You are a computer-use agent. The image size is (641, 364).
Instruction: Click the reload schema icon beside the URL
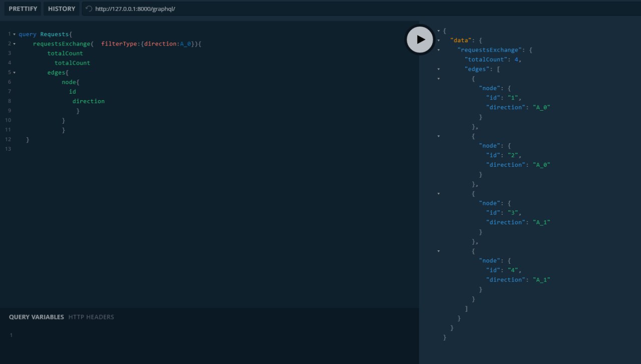[x=89, y=9]
